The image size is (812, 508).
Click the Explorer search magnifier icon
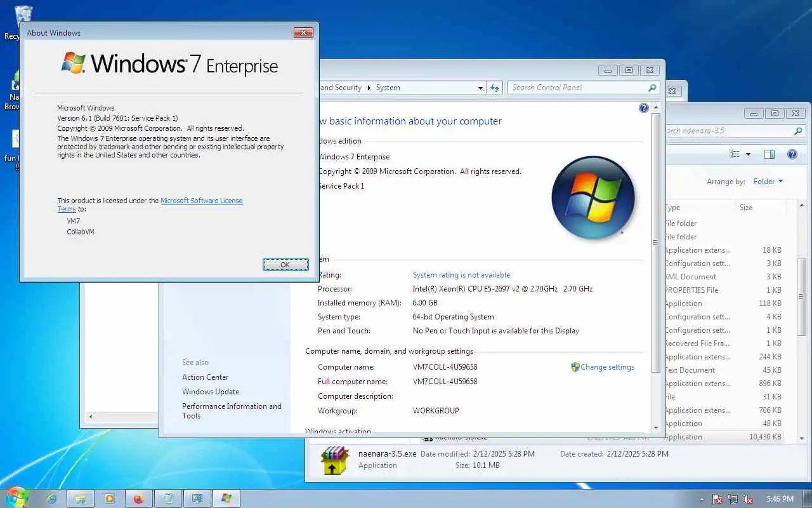pos(798,131)
